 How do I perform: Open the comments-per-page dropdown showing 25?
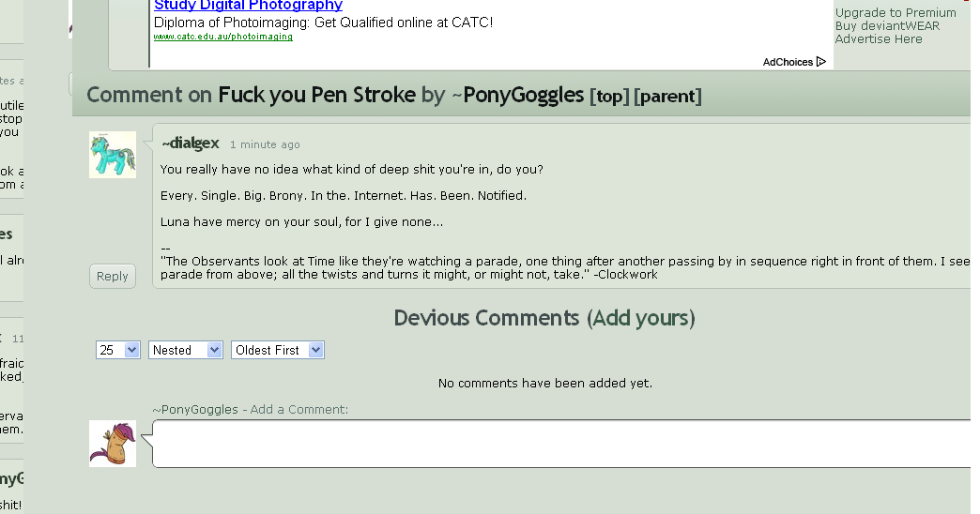click(118, 350)
